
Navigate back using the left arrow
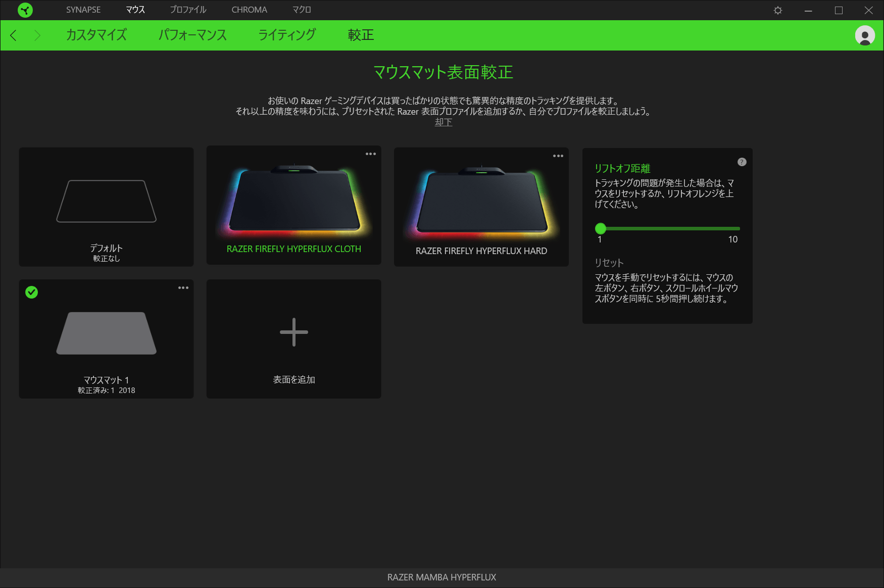14,35
